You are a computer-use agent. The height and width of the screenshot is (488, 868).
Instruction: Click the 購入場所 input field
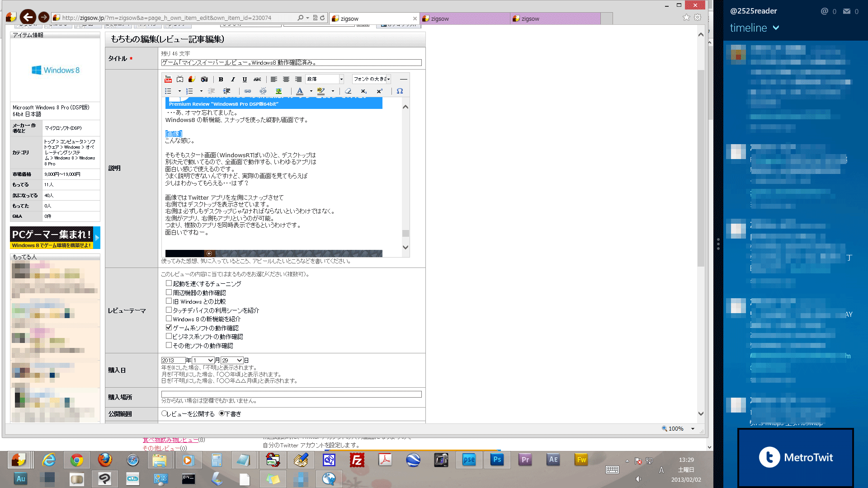click(x=291, y=394)
